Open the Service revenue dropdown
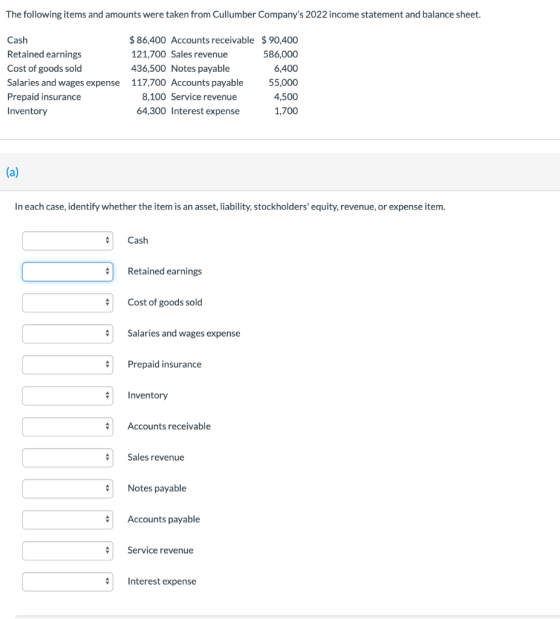Screen dimensions: 560x619 coord(67,551)
